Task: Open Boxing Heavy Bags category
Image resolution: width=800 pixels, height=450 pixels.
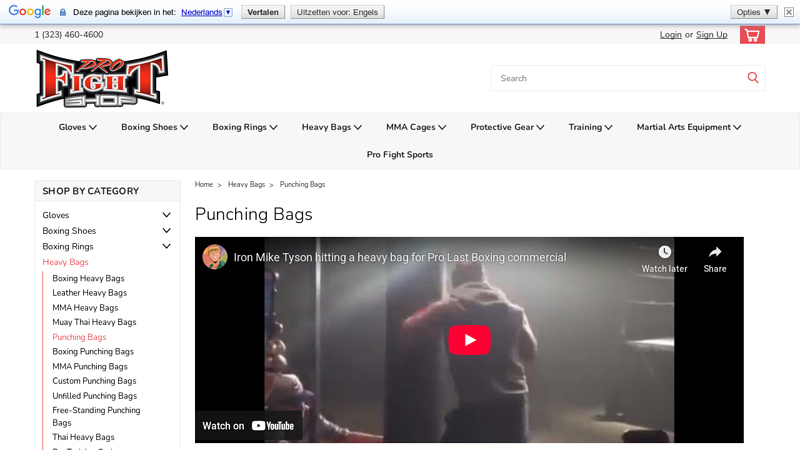Action: click(88, 278)
